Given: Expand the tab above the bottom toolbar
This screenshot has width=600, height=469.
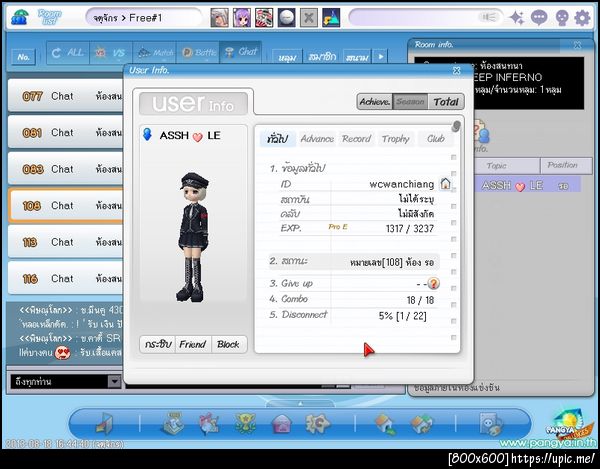Looking at the screenshot, I should tap(300, 404).
